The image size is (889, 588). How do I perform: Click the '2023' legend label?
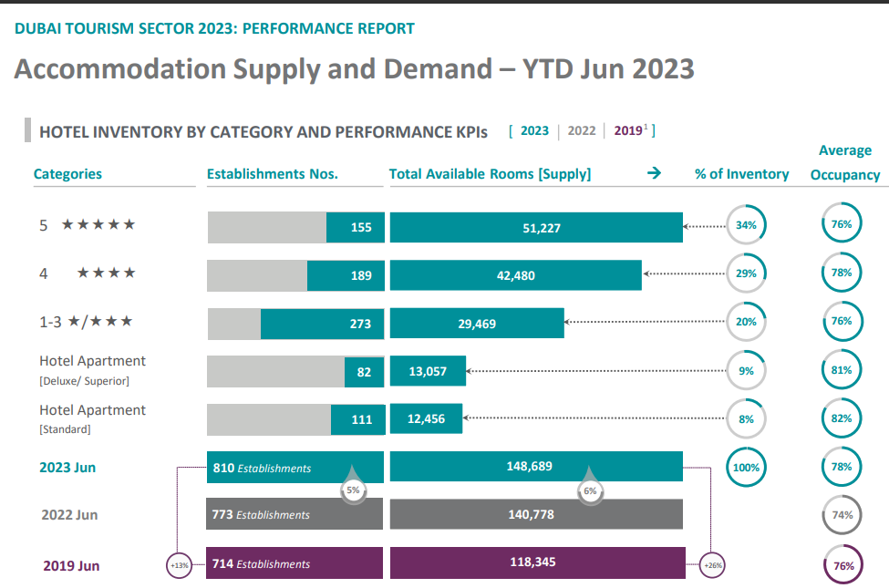[534, 131]
